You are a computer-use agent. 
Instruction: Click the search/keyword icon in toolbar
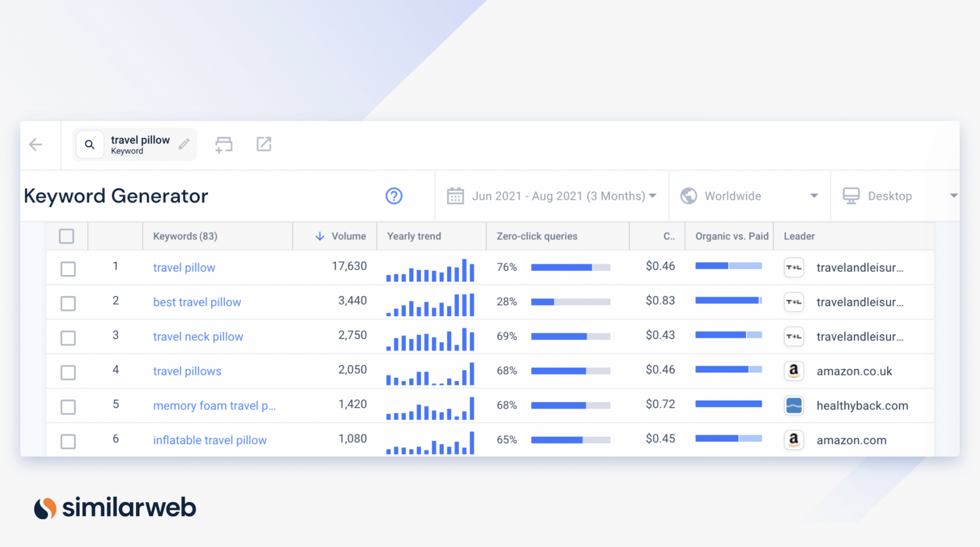(x=90, y=144)
